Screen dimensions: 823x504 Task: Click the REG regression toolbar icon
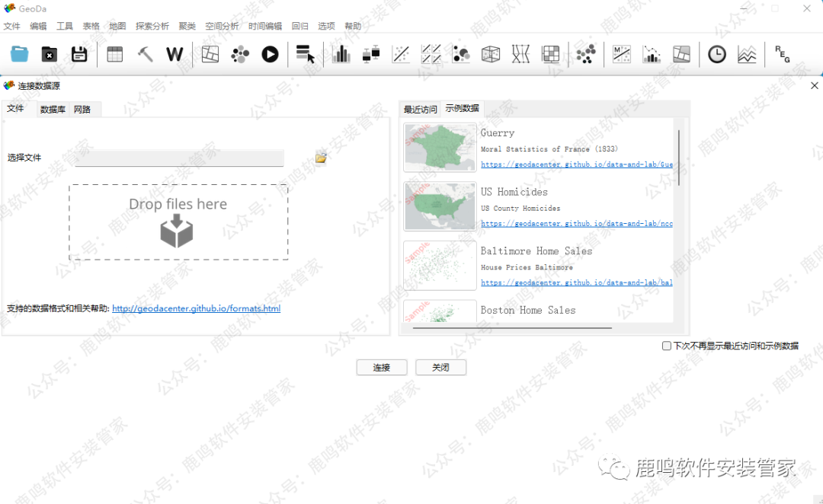click(x=782, y=54)
